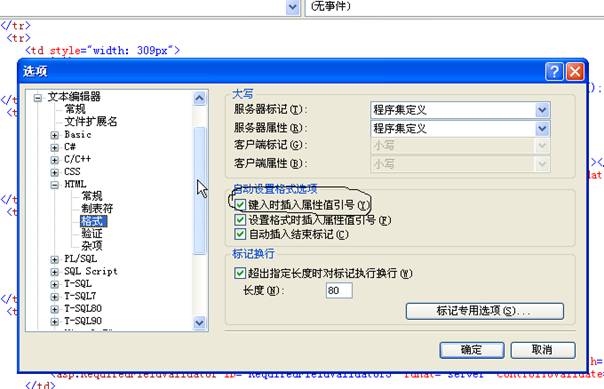
Task: Click the help question mark button
Action: pos(554,72)
